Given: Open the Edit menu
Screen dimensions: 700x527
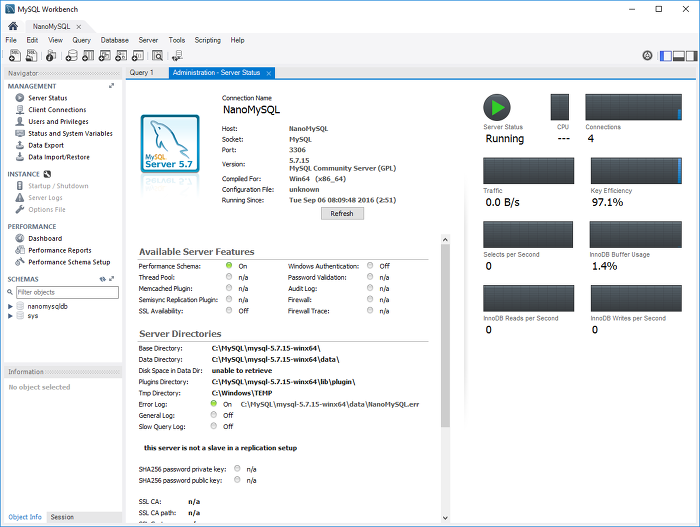Looking at the screenshot, I should (32, 40).
